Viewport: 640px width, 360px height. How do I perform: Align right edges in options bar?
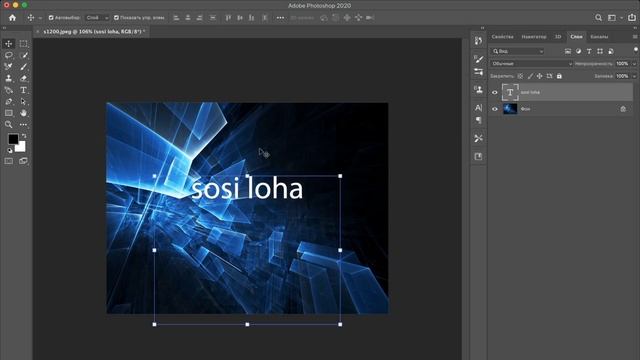point(200,18)
